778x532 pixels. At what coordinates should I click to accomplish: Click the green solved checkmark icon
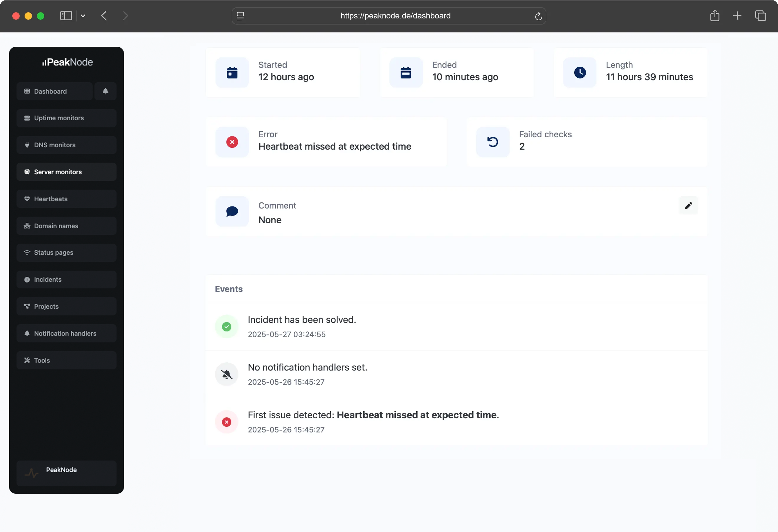coord(227,327)
